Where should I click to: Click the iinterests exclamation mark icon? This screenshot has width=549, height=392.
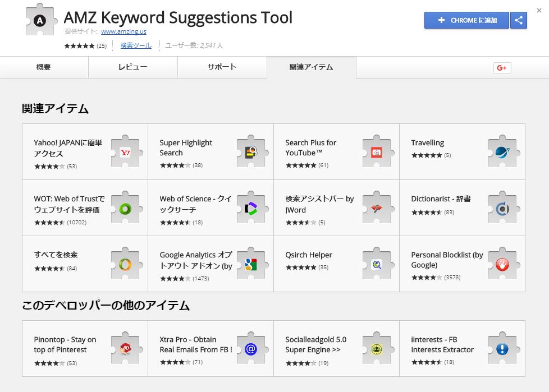pos(503,349)
